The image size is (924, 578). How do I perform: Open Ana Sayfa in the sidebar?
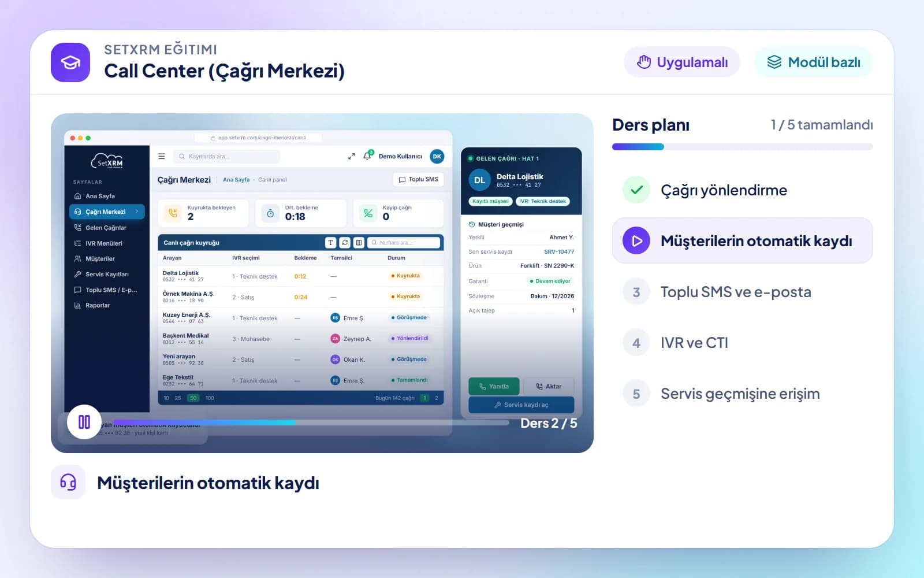pyautogui.click(x=107, y=196)
